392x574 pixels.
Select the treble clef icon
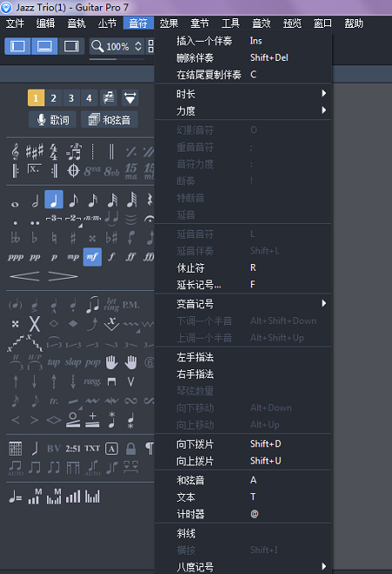pyautogui.click(x=15, y=152)
